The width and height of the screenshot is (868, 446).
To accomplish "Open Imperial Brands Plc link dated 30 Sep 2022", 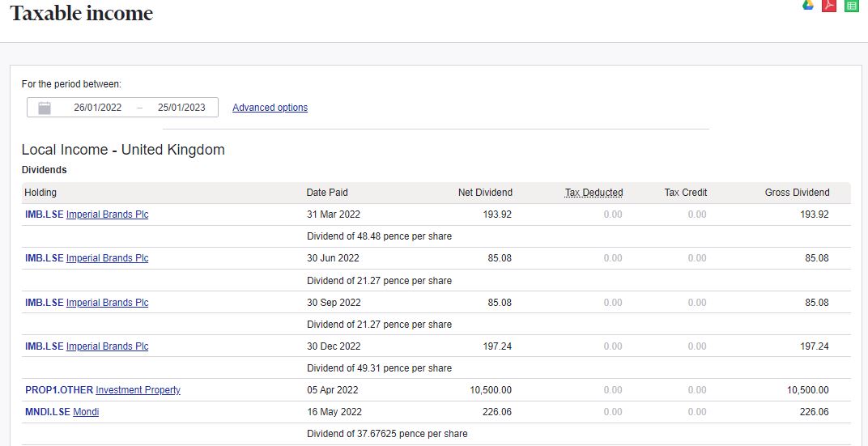I will [107, 303].
